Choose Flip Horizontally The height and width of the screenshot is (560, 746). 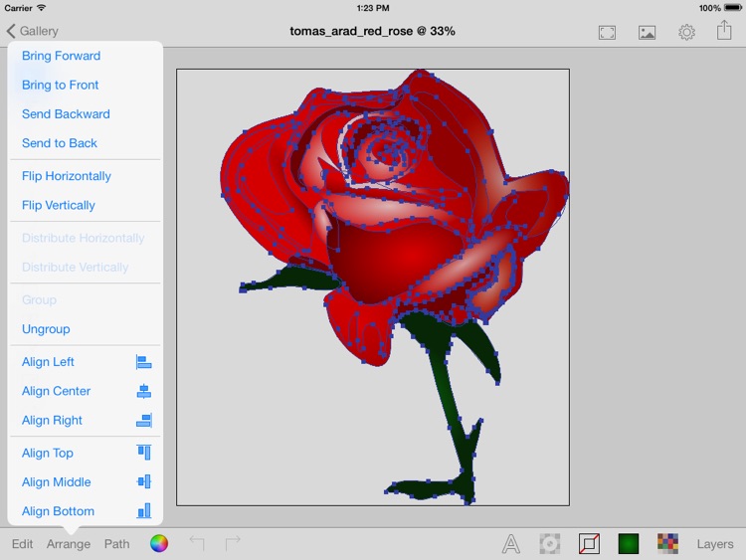[x=66, y=176]
